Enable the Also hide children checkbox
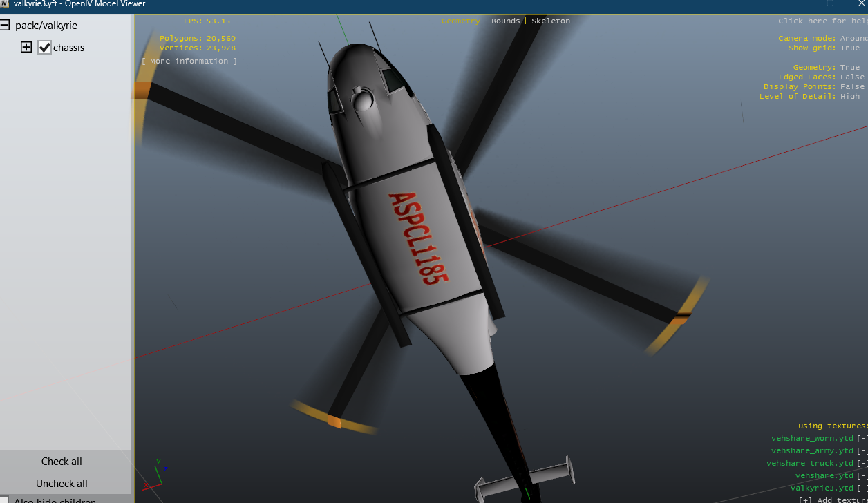The height and width of the screenshot is (503, 868). [x=5, y=500]
